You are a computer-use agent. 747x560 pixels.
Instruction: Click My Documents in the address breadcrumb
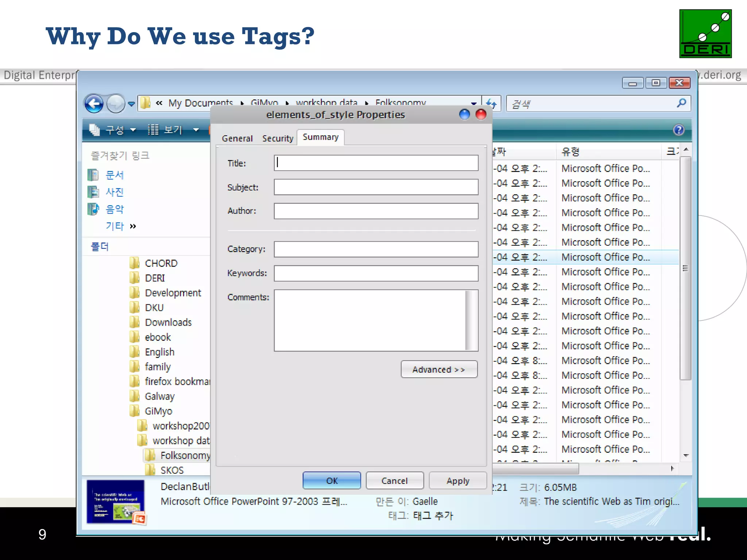coord(201,103)
